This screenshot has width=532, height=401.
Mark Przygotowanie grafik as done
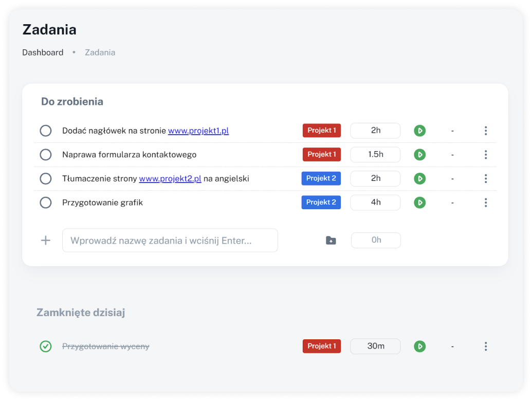(46, 203)
